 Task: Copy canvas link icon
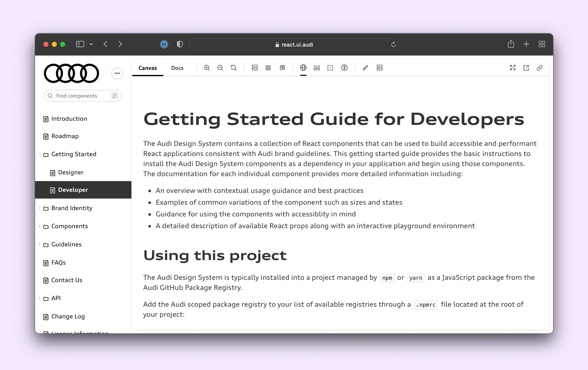pyautogui.click(x=539, y=68)
